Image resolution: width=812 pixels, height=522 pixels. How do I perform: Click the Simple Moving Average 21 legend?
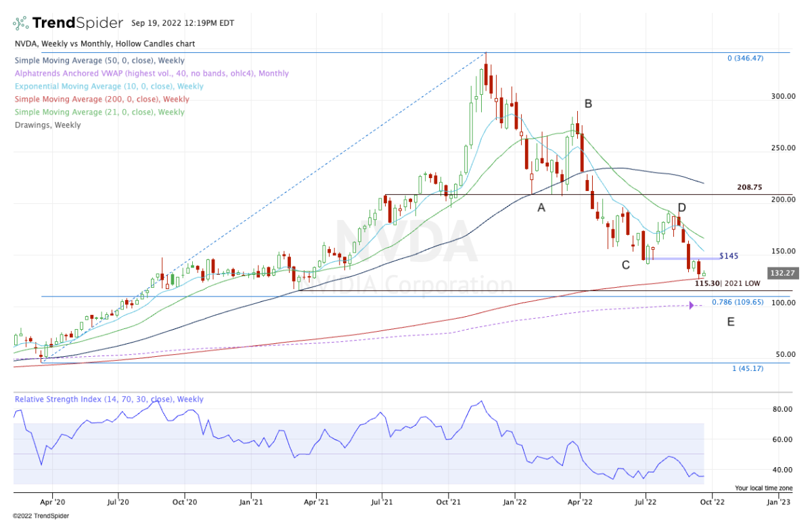pyautogui.click(x=99, y=112)
